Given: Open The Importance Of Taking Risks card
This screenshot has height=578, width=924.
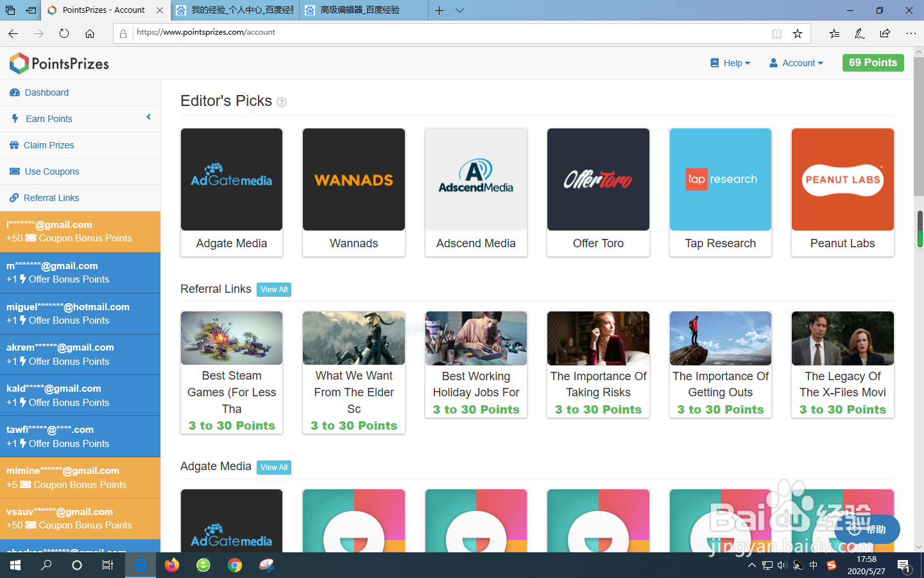Looking at the screenshot, I should [598, 364].
